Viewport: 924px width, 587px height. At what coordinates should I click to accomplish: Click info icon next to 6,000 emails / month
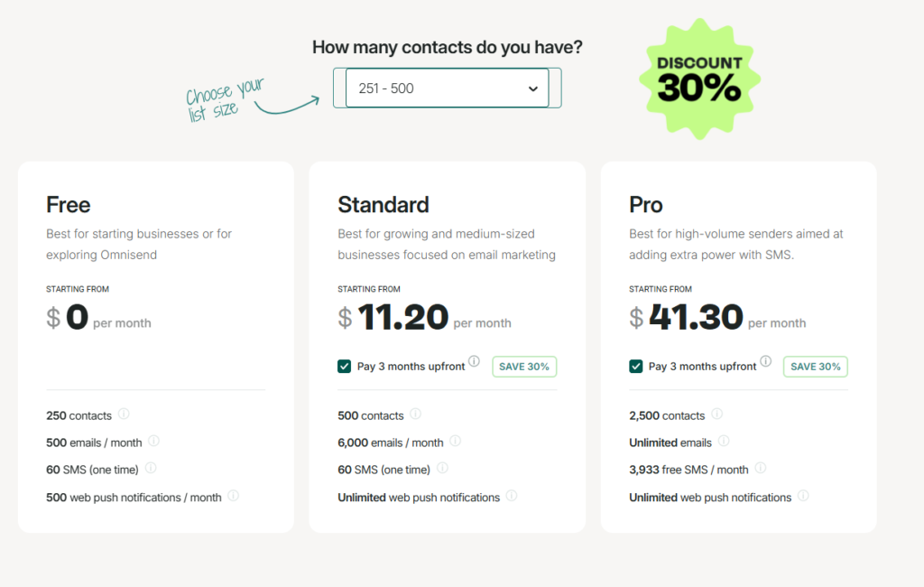click(456, 441)
